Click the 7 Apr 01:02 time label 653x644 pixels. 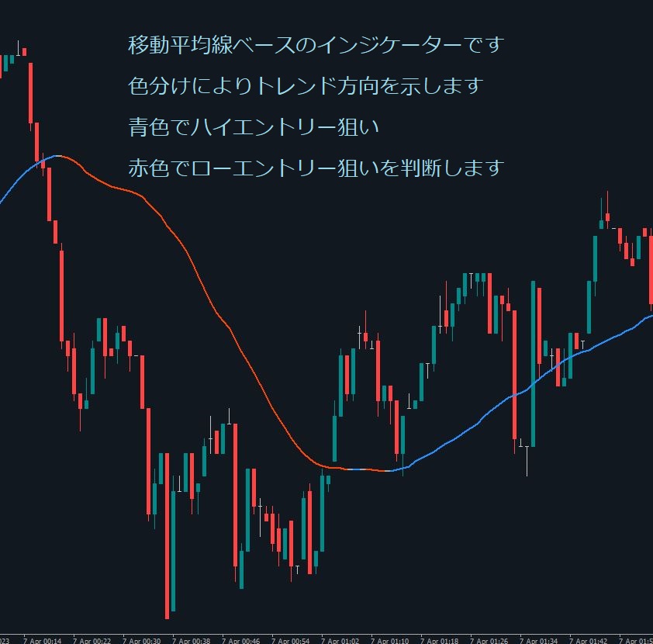tap(340, 641)
